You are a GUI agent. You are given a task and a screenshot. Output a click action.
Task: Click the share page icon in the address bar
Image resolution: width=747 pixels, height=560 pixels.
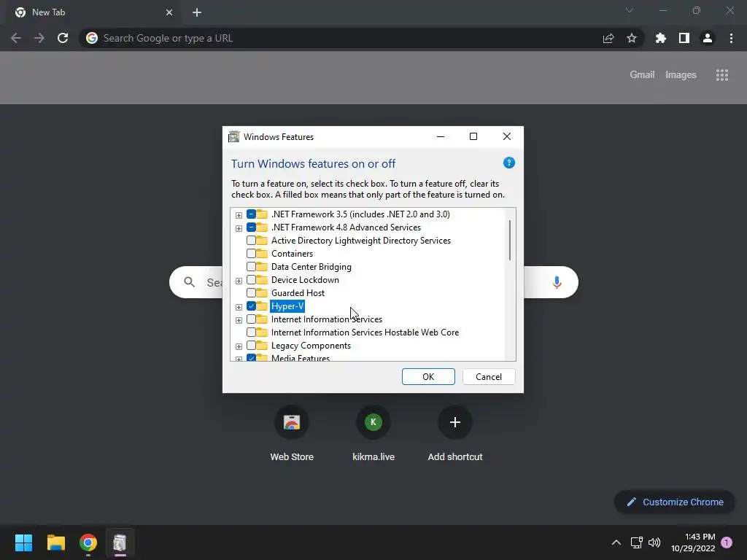[608, 38]
